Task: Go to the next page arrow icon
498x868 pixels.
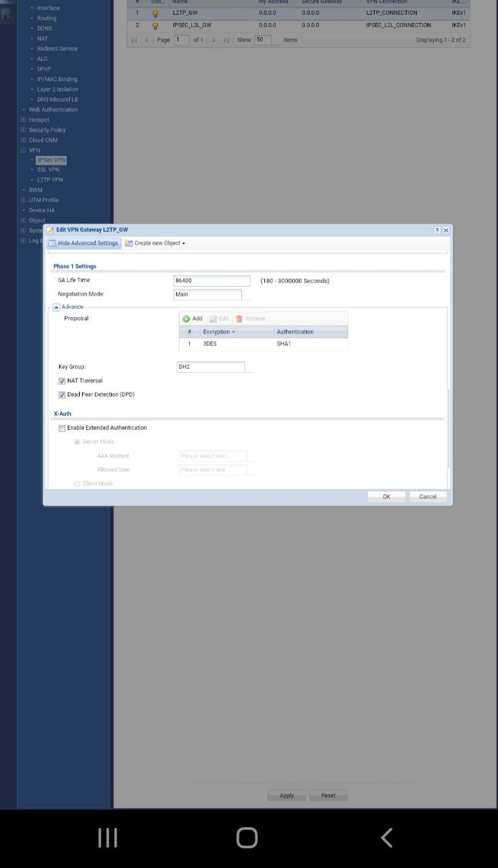Action: (x=215, y=40)
